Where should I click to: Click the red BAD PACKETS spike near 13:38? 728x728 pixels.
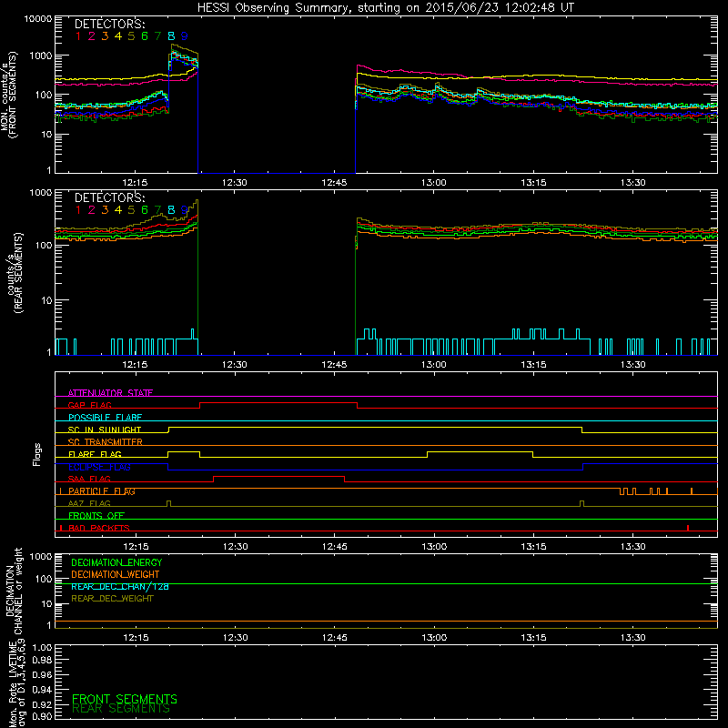(688, 528)
